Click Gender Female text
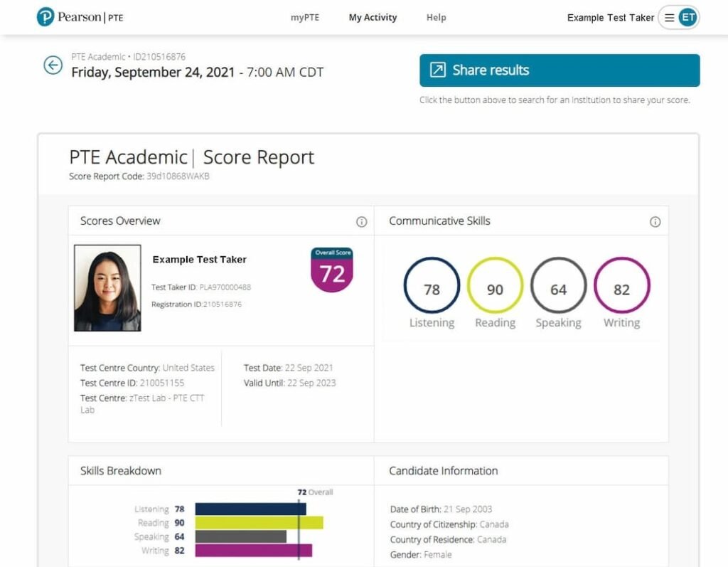The width and height of the screenshot is (728, 567). tap(421, 554)
